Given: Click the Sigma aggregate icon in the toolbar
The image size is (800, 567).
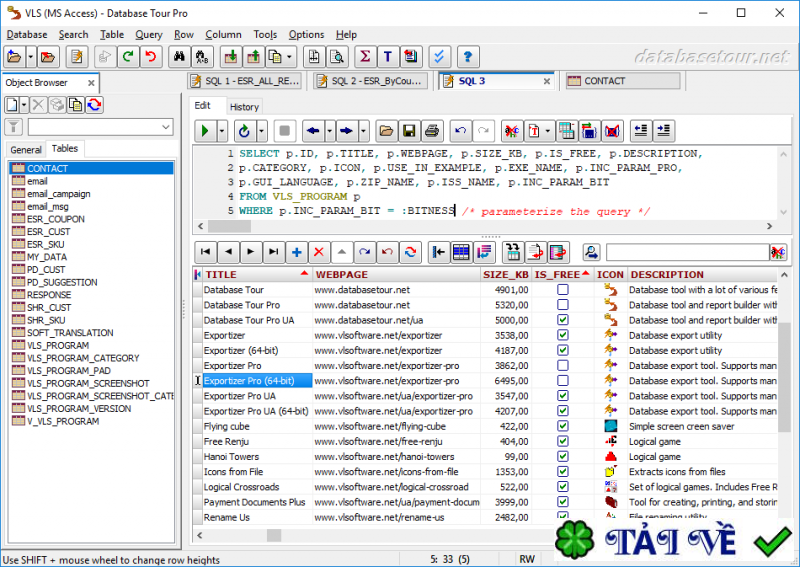Looking at the screenshot, I should [364, 57].
